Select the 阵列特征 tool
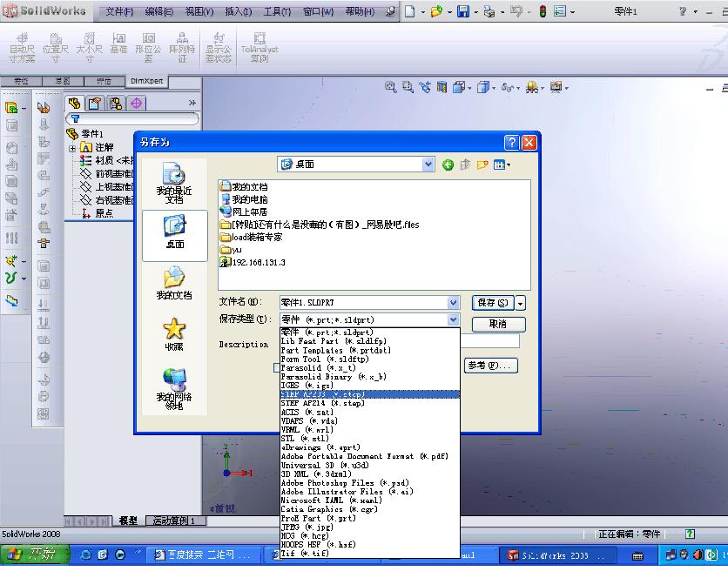The height and width of the screenshot is (571, 728). point(182,47)
